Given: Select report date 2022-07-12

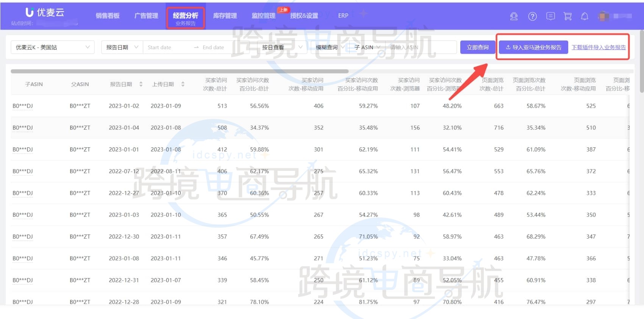Looking at the screenshot, I should click(x=124, y=171).
